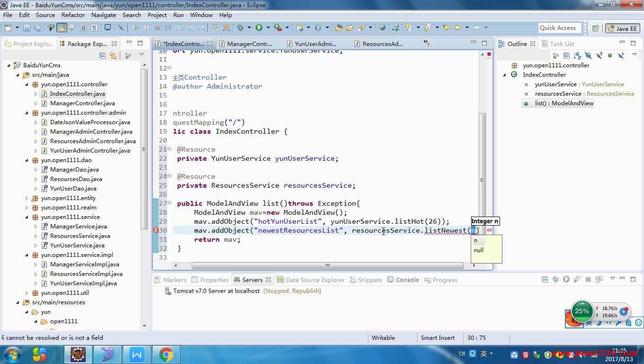Image resolution: width=644 pixels, height=364 pixels.
Task: Click Collapse All icon in Package Explorer
Action: 102,55
